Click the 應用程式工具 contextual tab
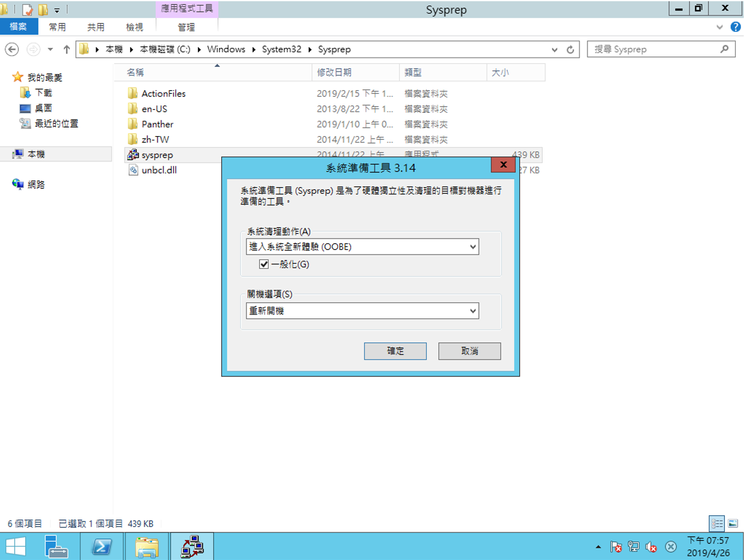The width and height of the screenshot is (745, 560). [187, 9]
